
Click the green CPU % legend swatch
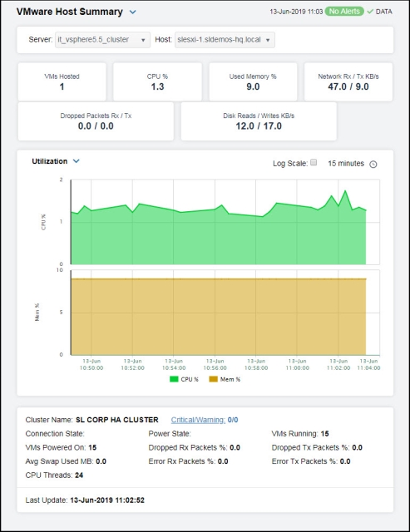[x=174, y=379]
